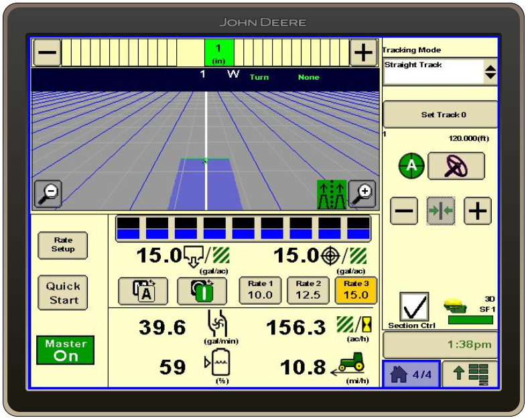
Task: Tap the blue implement coverage on map
Action: [x=206, y=184]
